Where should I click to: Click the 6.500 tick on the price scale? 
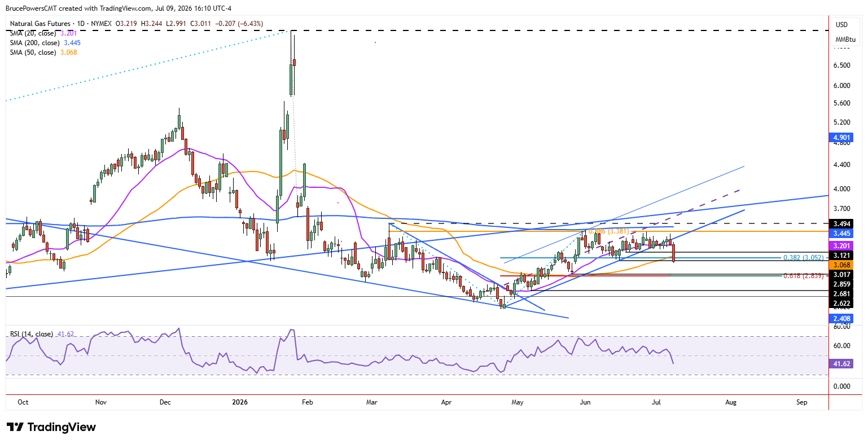tap(841, 65)
